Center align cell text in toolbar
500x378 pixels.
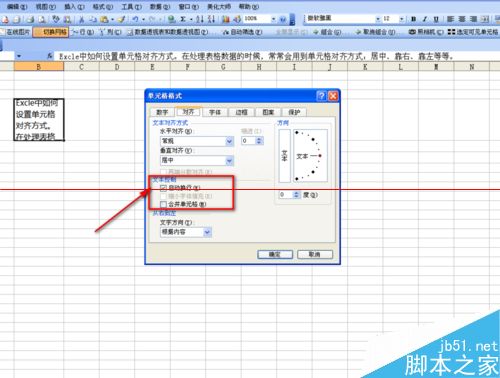tap(462, 19)
